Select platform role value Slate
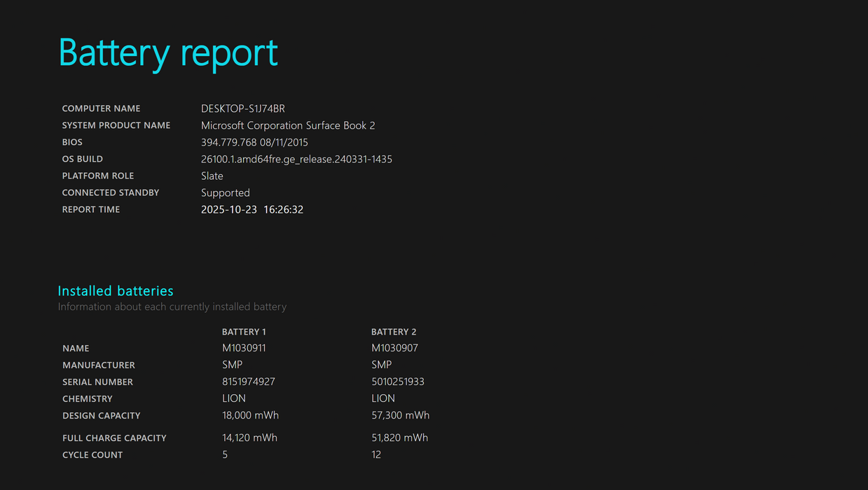Viewport: 868px width, 490px height. [212, 176]
